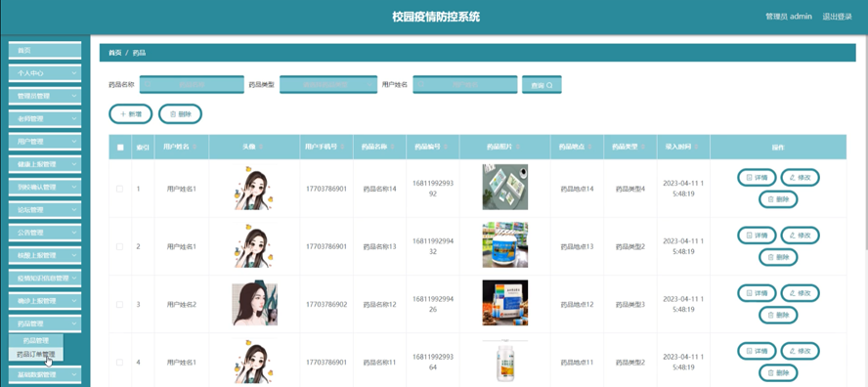868x387 pixels.
Task: Click 首页 in the breadcrumb
Action: [114, 53]
